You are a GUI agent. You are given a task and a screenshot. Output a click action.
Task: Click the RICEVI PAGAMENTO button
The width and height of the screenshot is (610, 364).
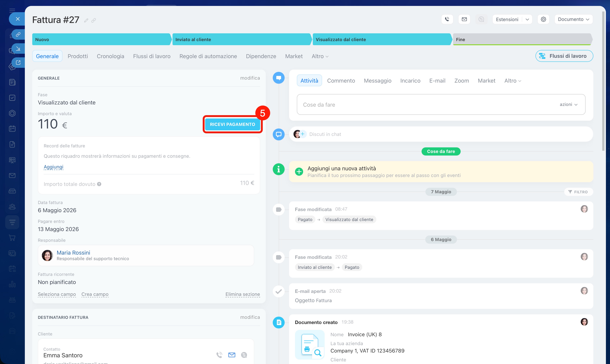232,124
